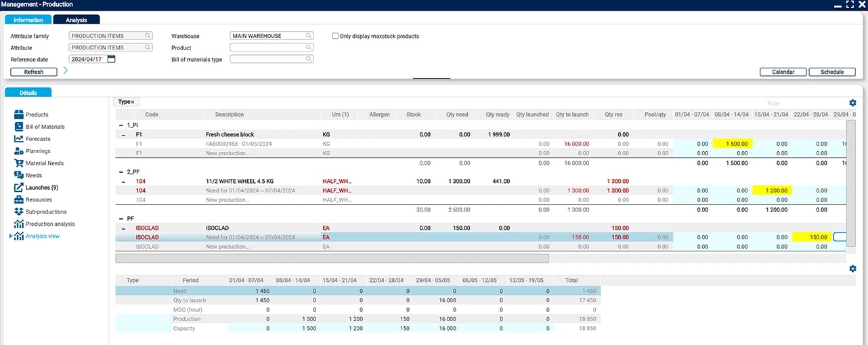Toggle fullscreen window icon
868x345 pixels.
click(x=850, y=5)
